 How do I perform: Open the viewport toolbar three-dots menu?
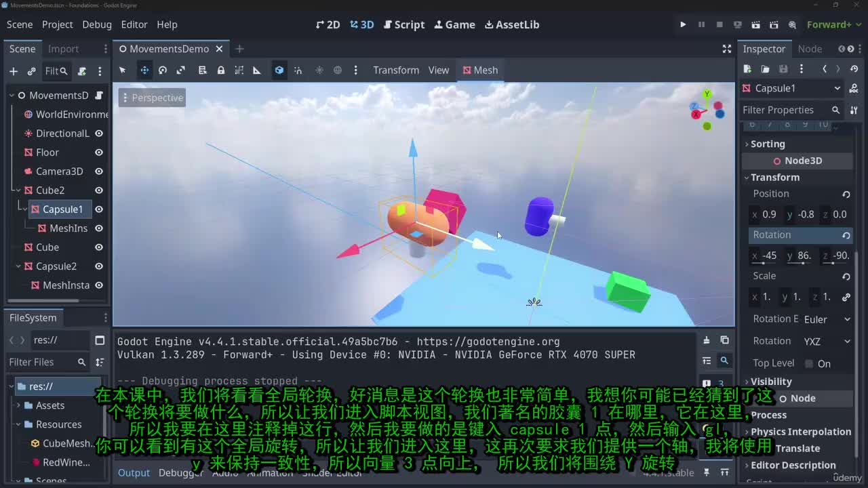click(355, 70)
